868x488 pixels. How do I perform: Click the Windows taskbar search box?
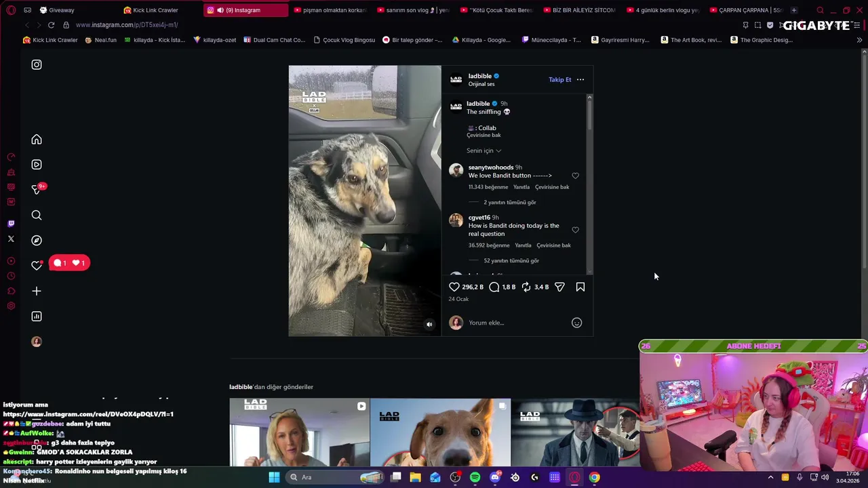click(335, 477)
